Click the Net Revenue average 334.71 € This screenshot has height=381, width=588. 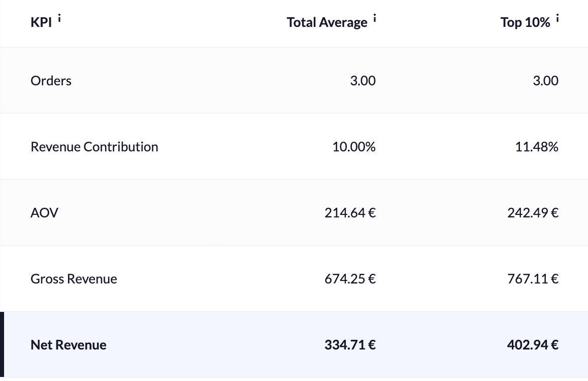tap(350, 345)
